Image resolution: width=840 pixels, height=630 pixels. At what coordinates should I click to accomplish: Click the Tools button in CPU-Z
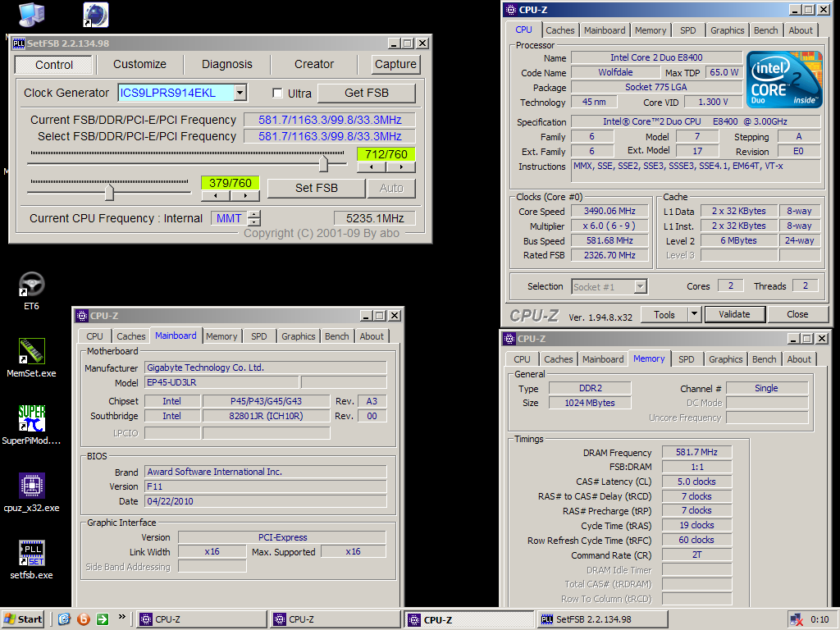[664, 314]
